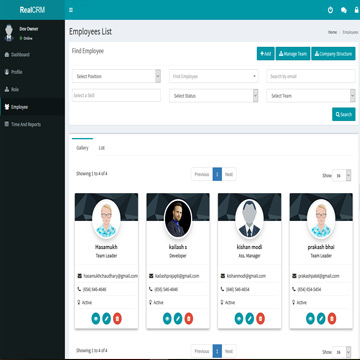Edit prakash bhai with pencil icon

[x=321, y=319]
